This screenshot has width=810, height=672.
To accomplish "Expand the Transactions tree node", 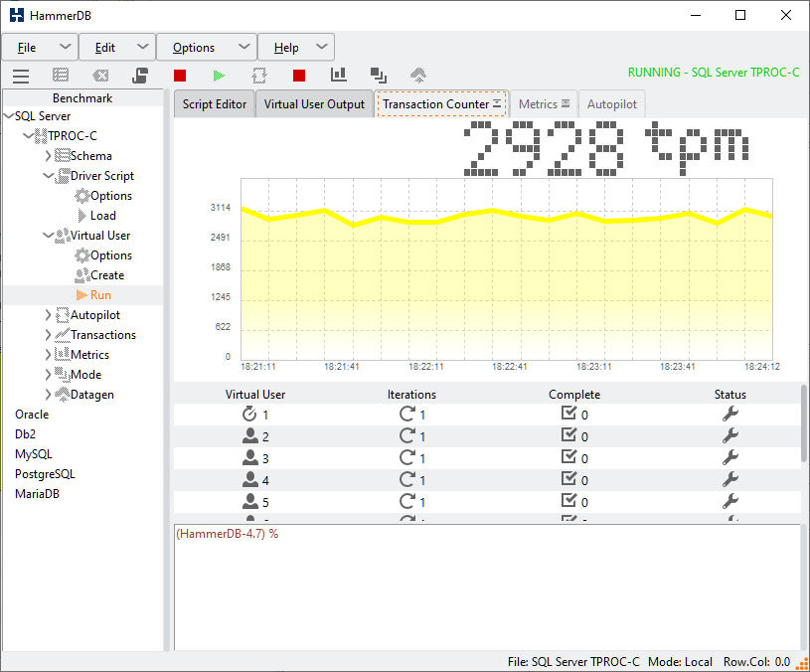I will point(48,335).
